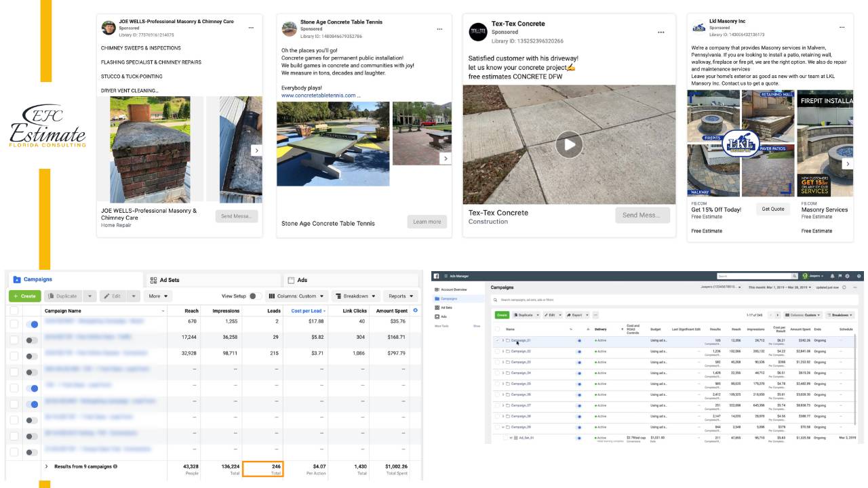Viewport: 868px width, 488px height.
Task: Click Lkl Masonry Inc page logo
Action: click(x=698, y=27)
